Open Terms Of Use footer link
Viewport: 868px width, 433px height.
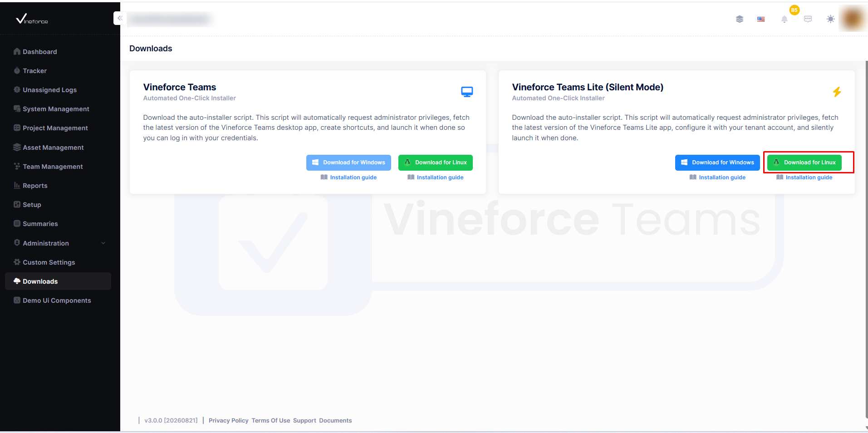pyautogui.click(x=271, y=421)
